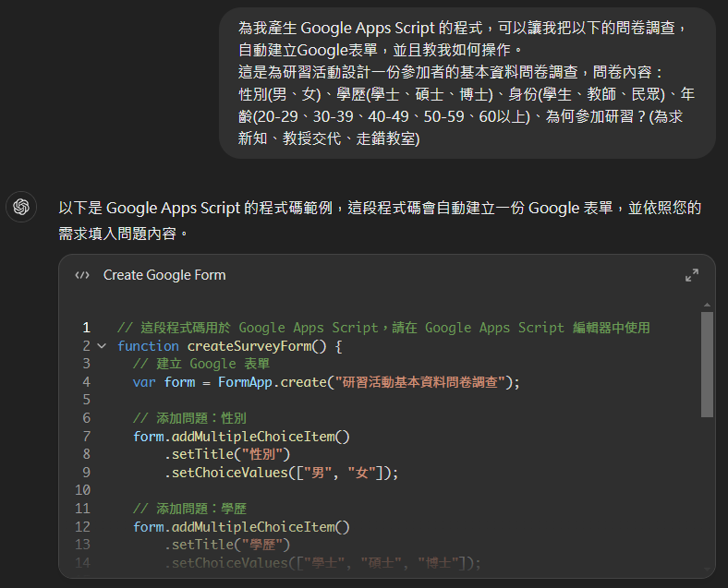
Task: Click the 'function createSurveyForm() {' code line
Action: (230, 346)
